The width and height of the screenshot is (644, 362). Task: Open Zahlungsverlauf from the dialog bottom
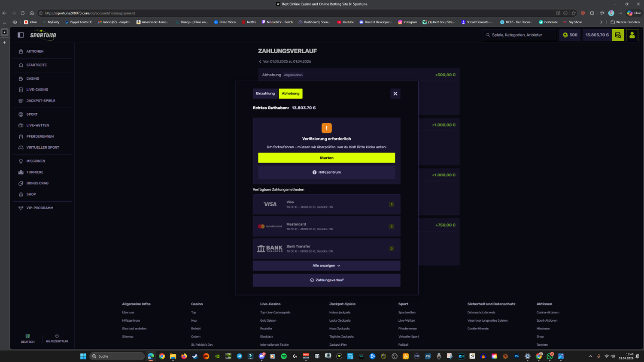coord(326,280)
